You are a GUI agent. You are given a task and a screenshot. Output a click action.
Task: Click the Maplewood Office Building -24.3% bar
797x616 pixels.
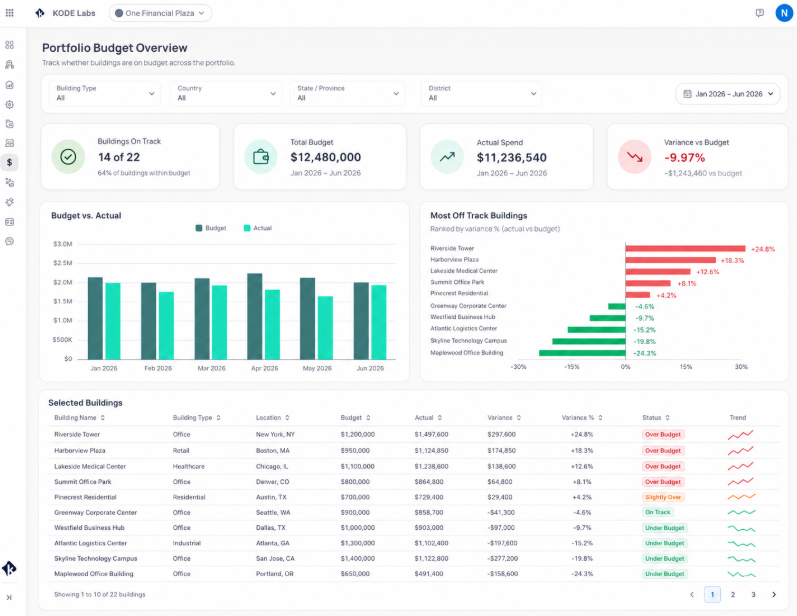[582, 353]
